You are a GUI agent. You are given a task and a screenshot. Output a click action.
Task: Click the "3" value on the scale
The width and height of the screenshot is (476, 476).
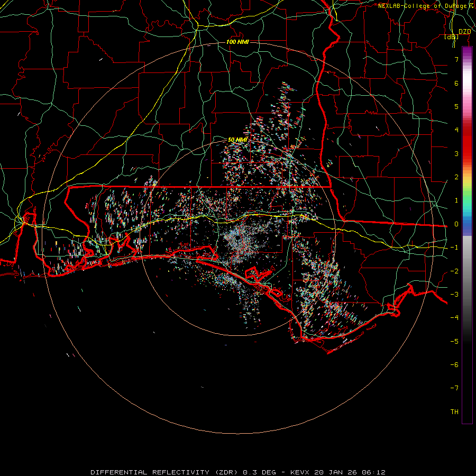point(456,153)
